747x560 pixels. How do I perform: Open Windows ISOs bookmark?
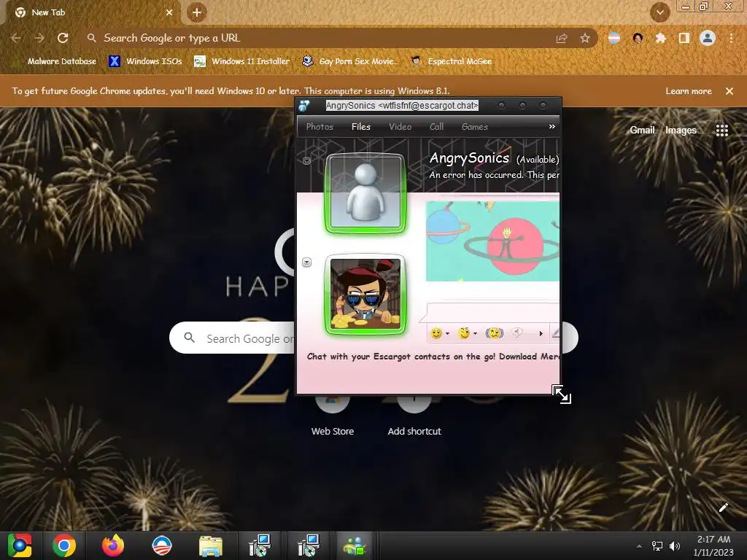pos(145,61)
